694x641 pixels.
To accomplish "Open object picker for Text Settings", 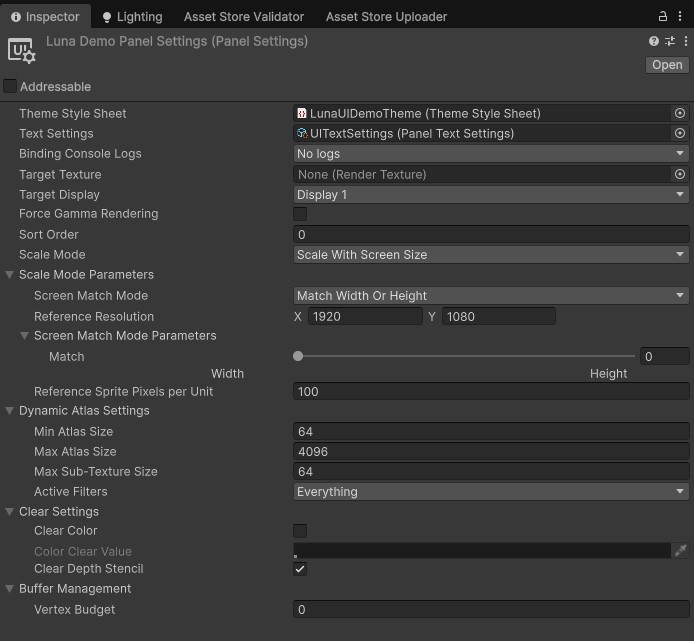I will tap(680, 133).
